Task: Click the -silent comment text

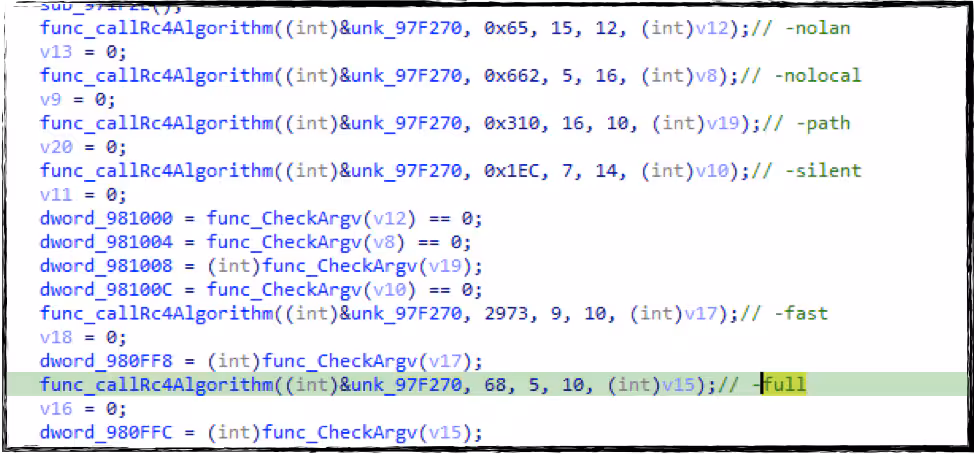Action: [x=825, y=171]
